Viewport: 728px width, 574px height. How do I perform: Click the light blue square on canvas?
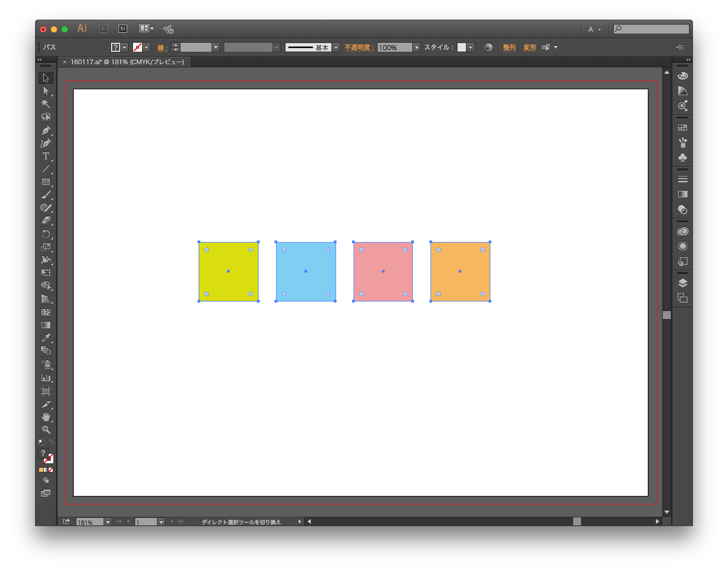(x=306, y=271)
